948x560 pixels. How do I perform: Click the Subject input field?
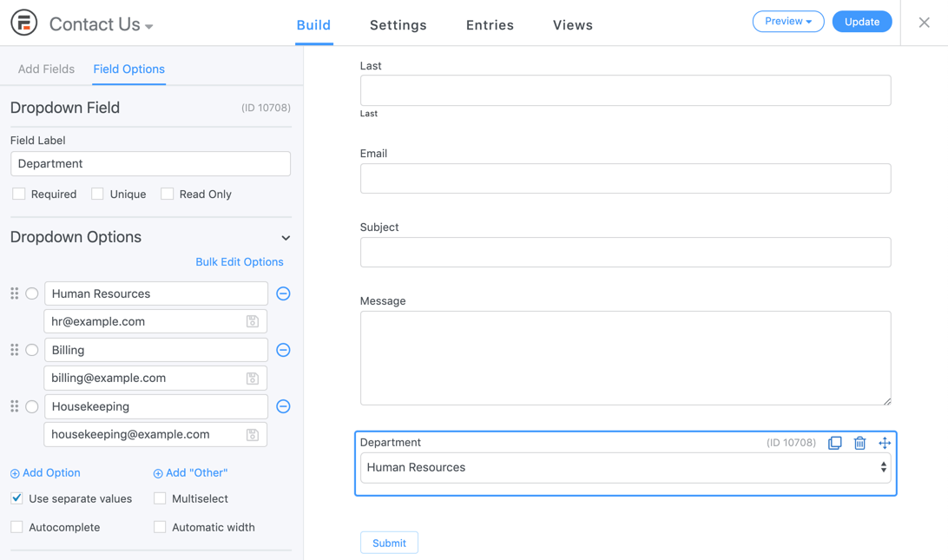[x=626, y=252]
